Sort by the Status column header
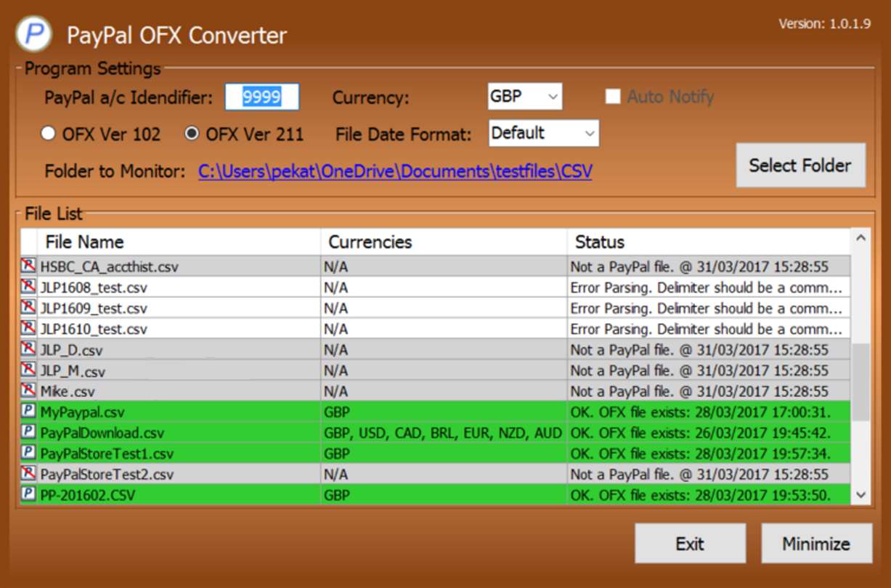The height and width of the screenshot is (588, 891). point(708,242)
